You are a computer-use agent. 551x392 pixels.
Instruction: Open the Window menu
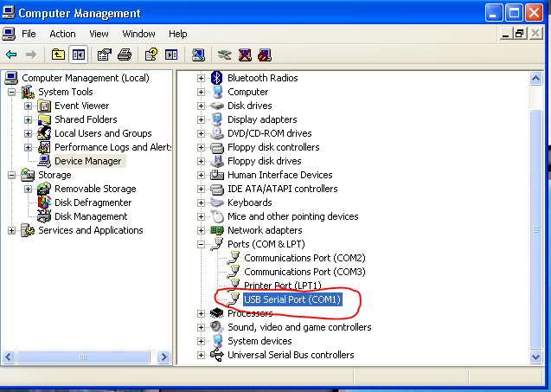(138, 34)
